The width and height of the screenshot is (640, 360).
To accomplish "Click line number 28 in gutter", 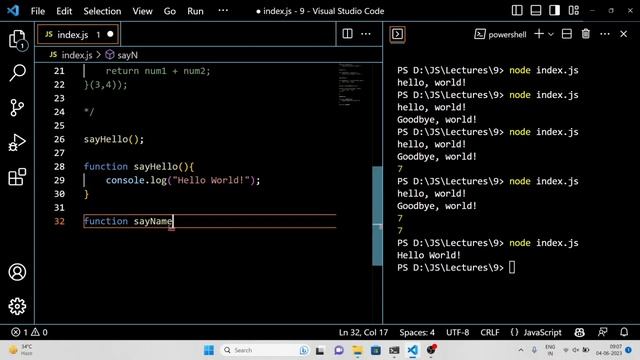I will pyautogui.click(x=59, y=167).
